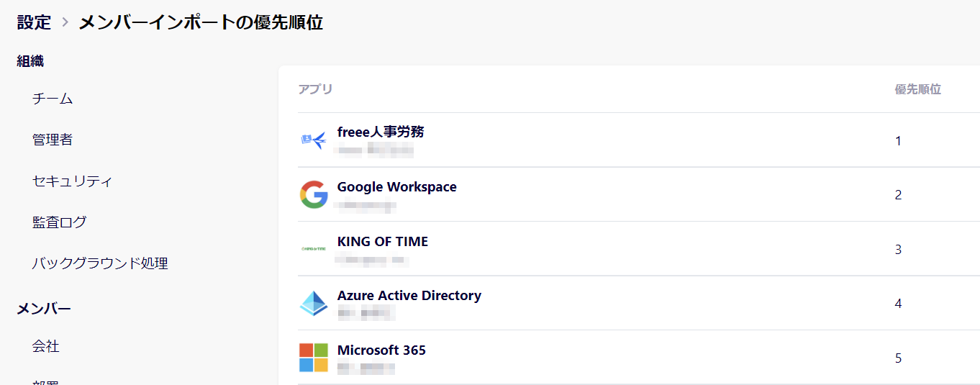980x385 pixels.
Task: Click the アプリ column header
Action: [x=315, y=89]
